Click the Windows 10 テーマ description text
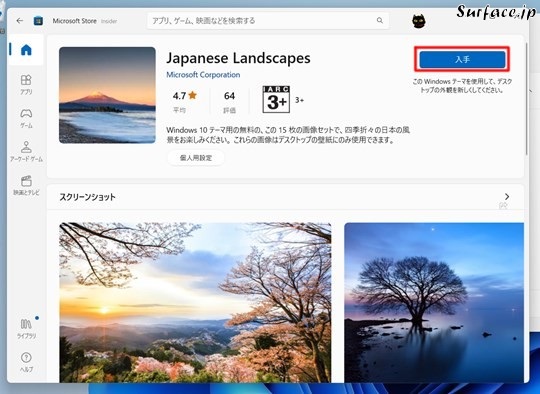The image size is (540, 394). click(x=288, y=135)
